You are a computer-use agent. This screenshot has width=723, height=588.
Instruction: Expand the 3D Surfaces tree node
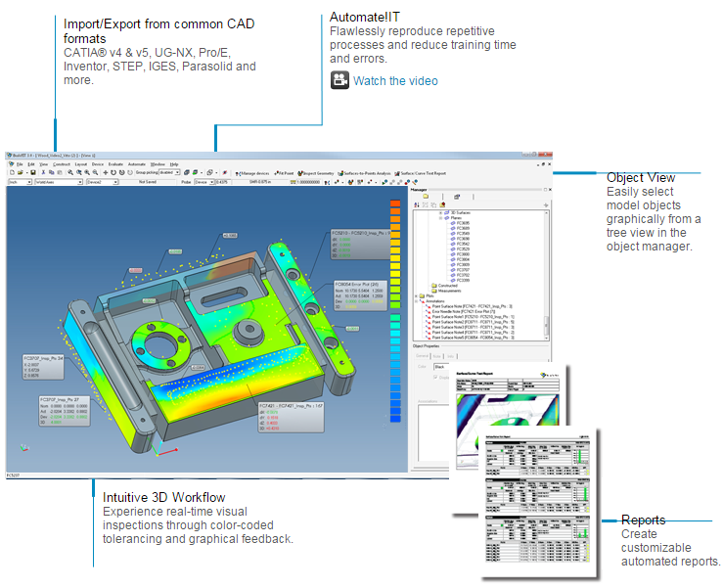[x=441, y=212]
